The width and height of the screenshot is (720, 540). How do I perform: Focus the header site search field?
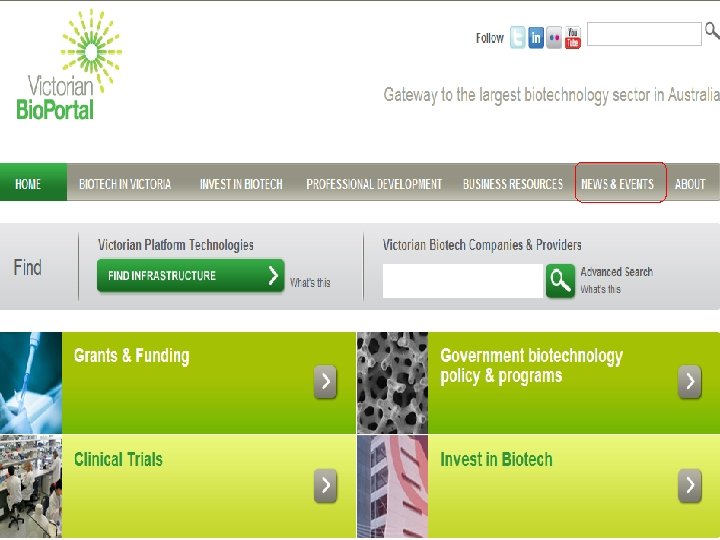coord(644,34)
